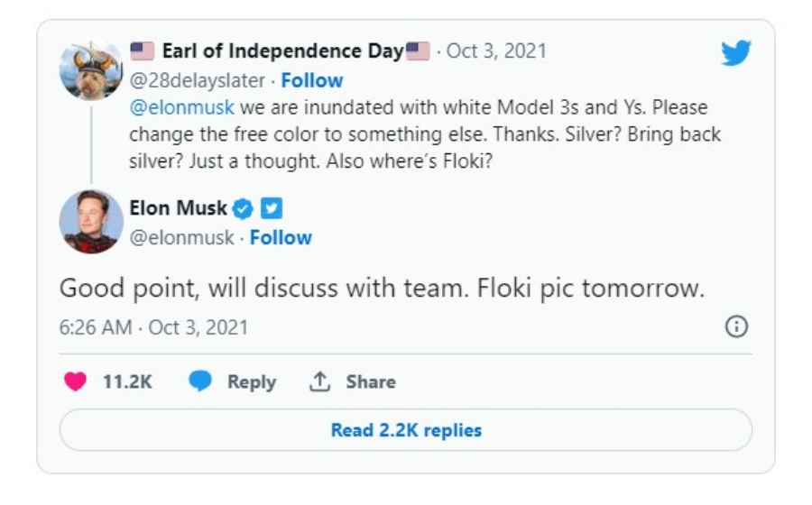Open the tweet info circle icon
The image size is (812, 505).
click(x=736, y=326)
